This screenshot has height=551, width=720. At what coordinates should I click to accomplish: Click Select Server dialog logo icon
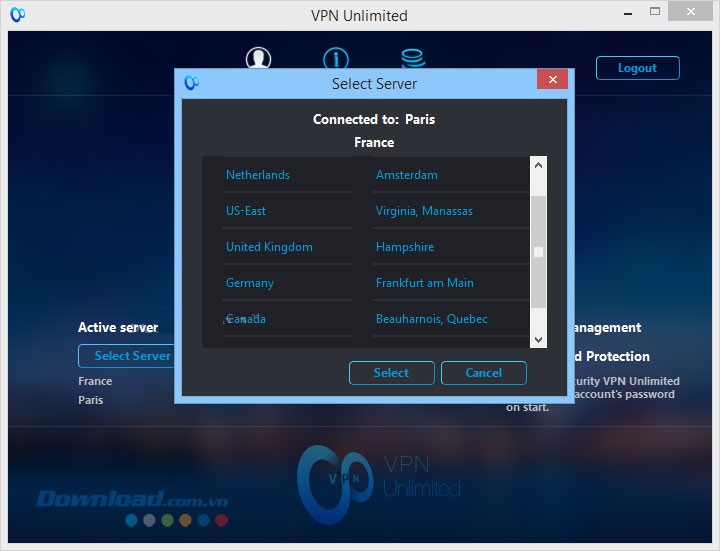(191, 83)
